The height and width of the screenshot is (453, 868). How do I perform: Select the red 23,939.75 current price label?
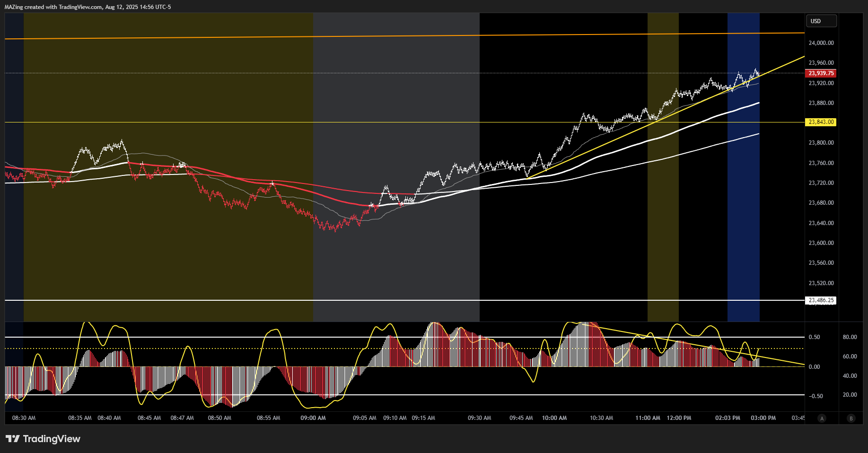(821, 73)
